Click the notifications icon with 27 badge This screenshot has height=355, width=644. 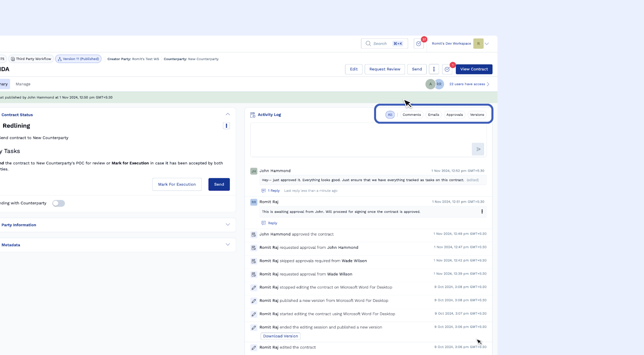(x=419, y=44)
